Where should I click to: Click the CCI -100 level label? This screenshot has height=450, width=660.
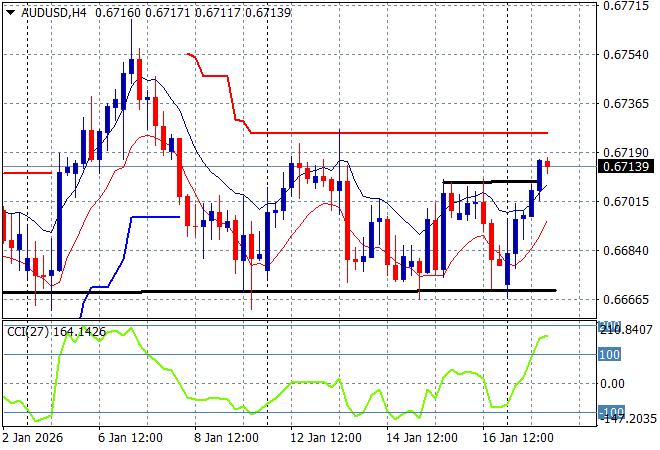(x=610, y=412)
